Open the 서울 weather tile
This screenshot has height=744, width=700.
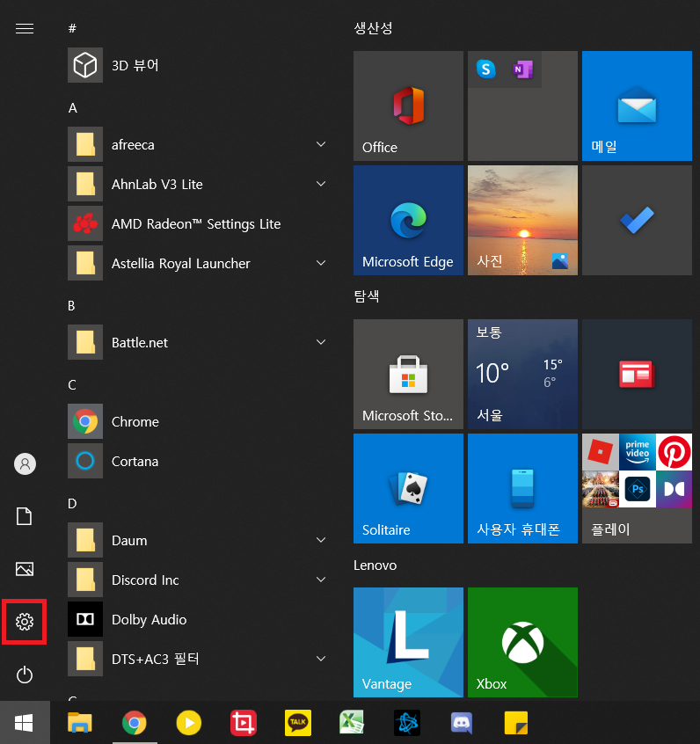[522, 375]
